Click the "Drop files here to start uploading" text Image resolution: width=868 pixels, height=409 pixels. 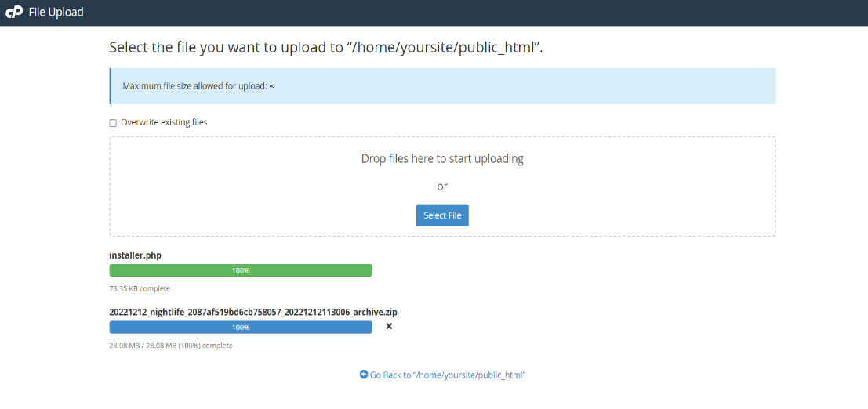pos(442,159)
